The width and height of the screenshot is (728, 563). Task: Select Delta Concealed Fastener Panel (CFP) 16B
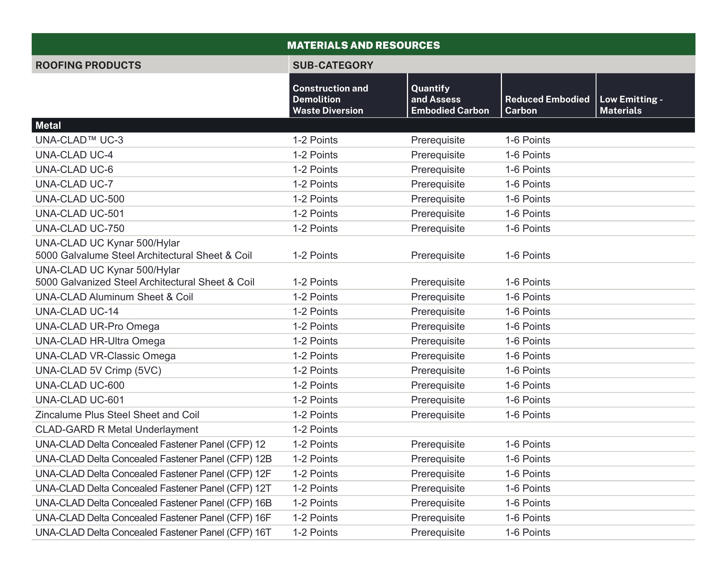click(153, 503)
